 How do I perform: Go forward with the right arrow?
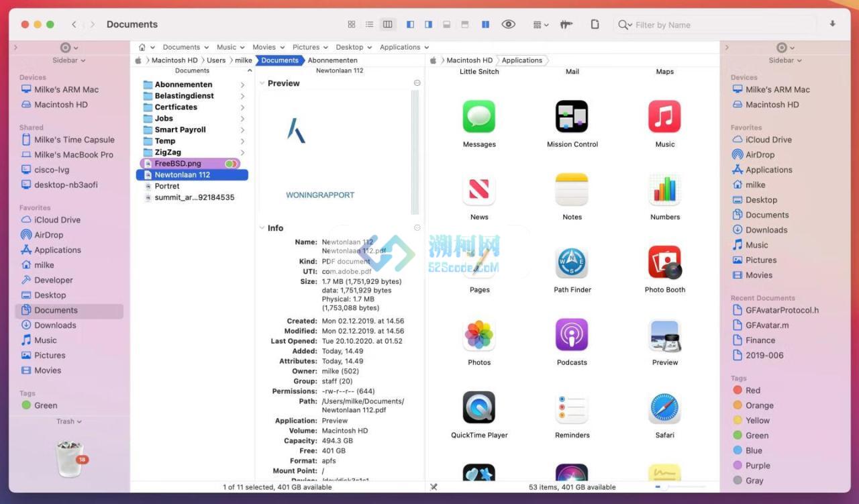[x=92, y=24]
